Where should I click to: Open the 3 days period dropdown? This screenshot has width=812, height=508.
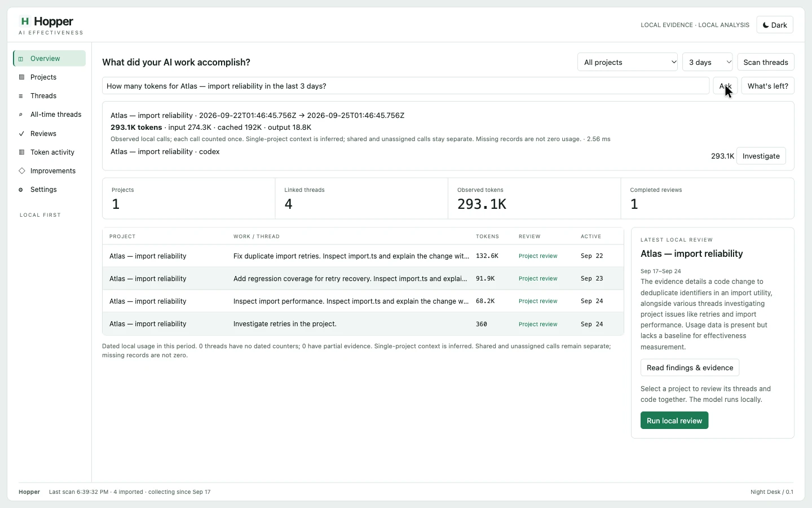[x=707, y=62]
